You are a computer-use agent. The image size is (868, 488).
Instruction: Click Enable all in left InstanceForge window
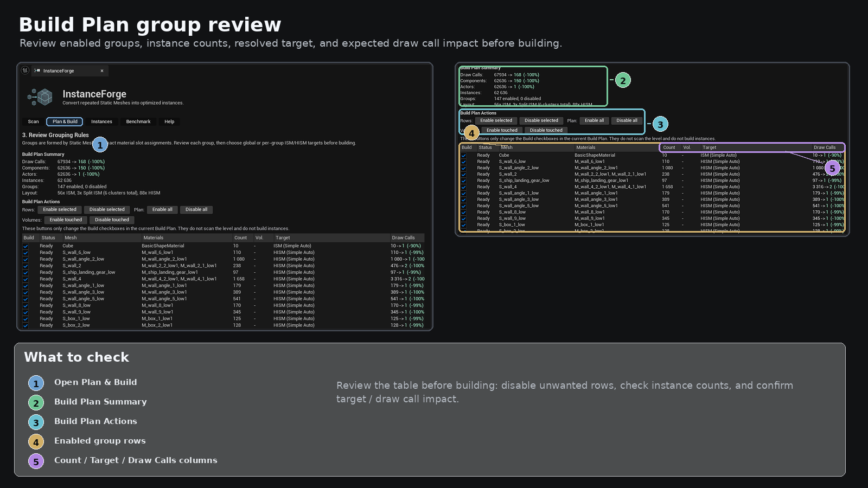(162, 210)
